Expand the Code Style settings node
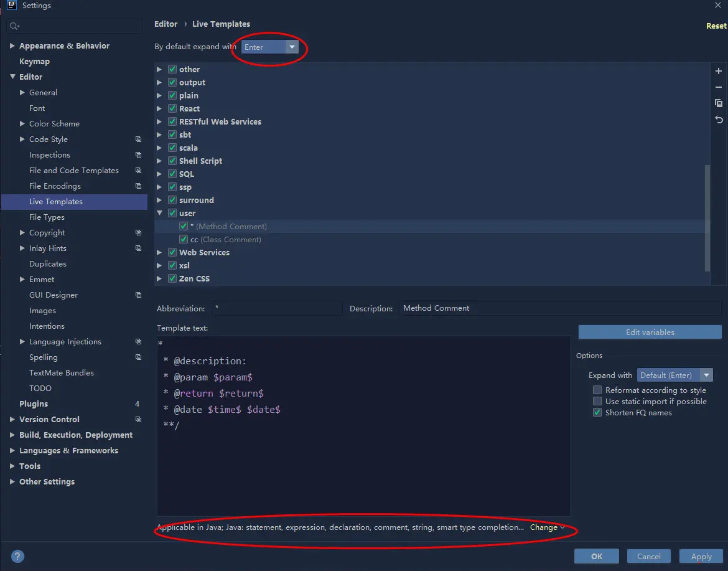The width and height of the screenshot is (728, 571). click(22, 139)
